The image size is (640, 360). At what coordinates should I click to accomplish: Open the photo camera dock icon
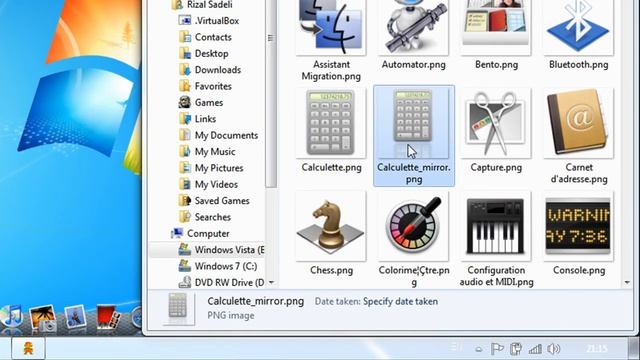[43, 317]
